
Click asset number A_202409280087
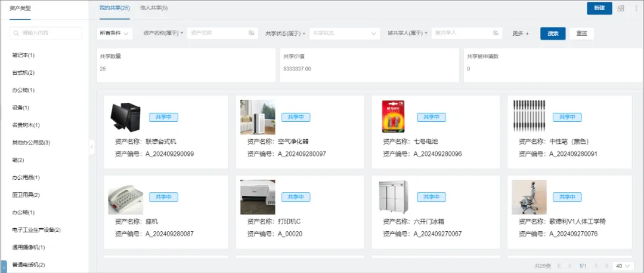click(x=169, y=234)
